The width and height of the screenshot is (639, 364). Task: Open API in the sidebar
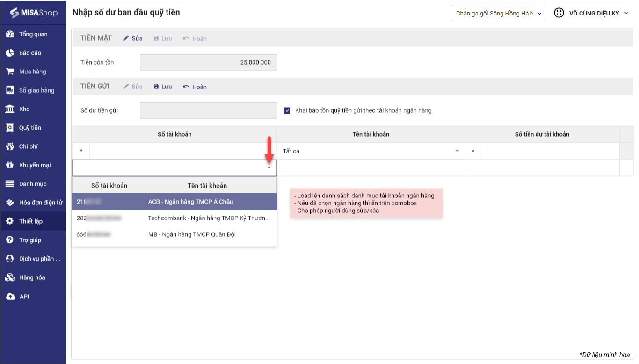coord(33,297)
